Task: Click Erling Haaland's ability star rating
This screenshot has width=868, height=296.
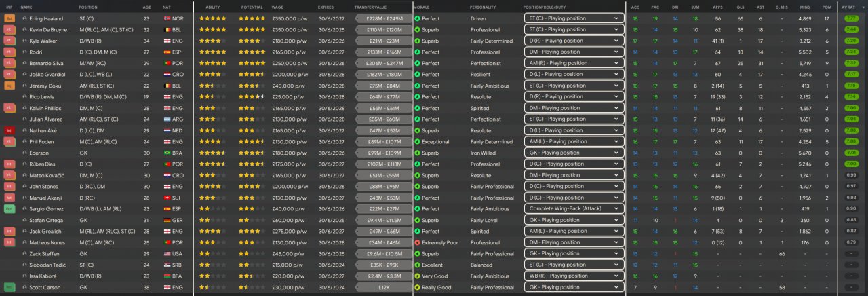Action: coord(212,18)
